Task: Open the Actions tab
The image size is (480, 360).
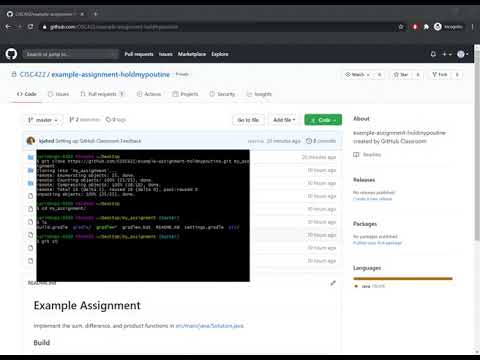Action: pos(149,94)
